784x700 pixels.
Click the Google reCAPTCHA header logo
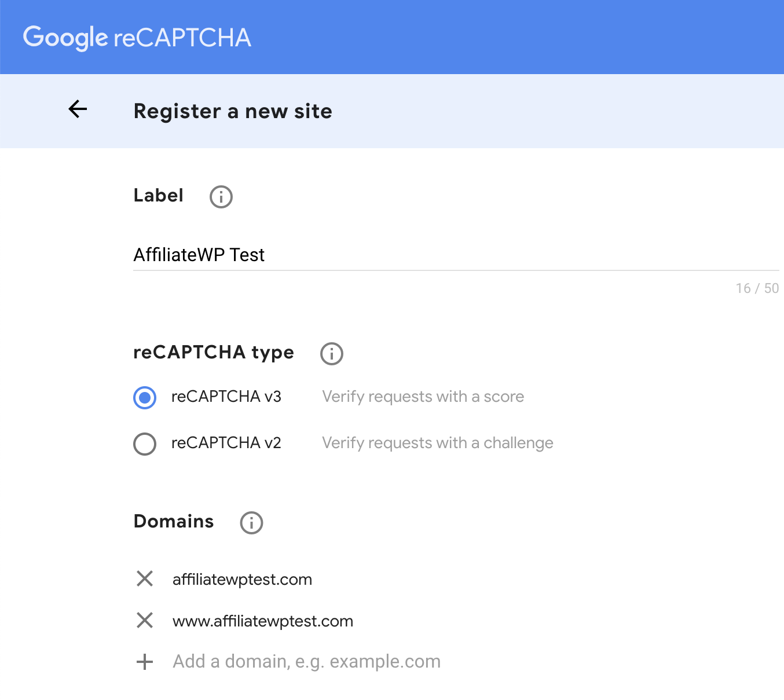(137, 36)
